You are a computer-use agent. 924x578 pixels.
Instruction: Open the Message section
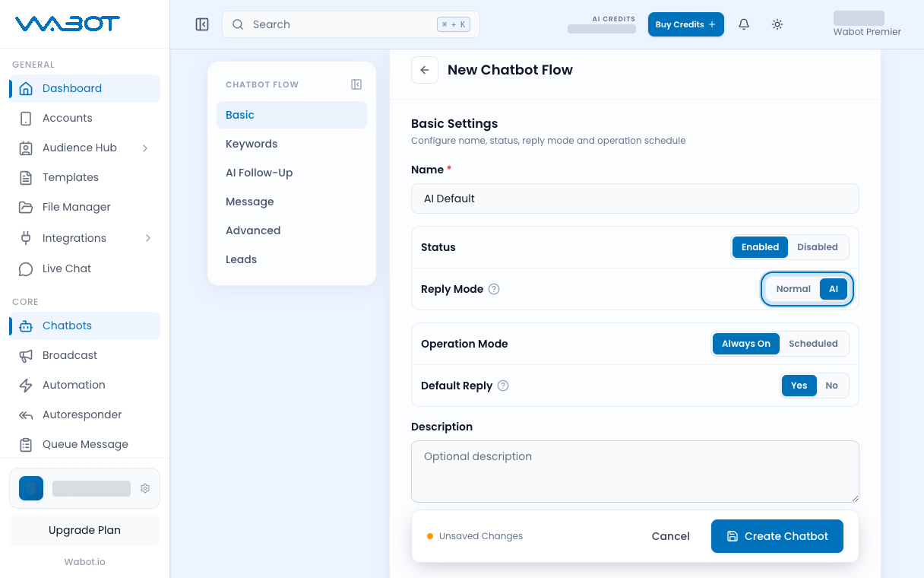(292, 202)
